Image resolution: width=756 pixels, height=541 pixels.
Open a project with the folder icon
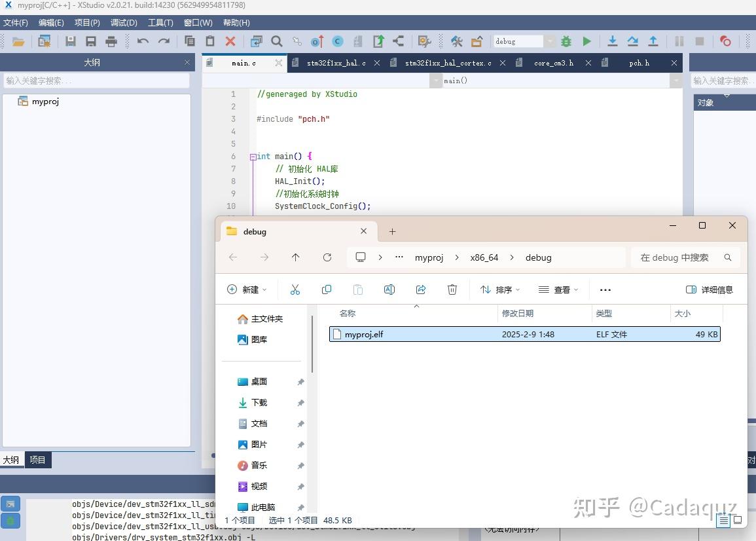(x=18, y=41)
